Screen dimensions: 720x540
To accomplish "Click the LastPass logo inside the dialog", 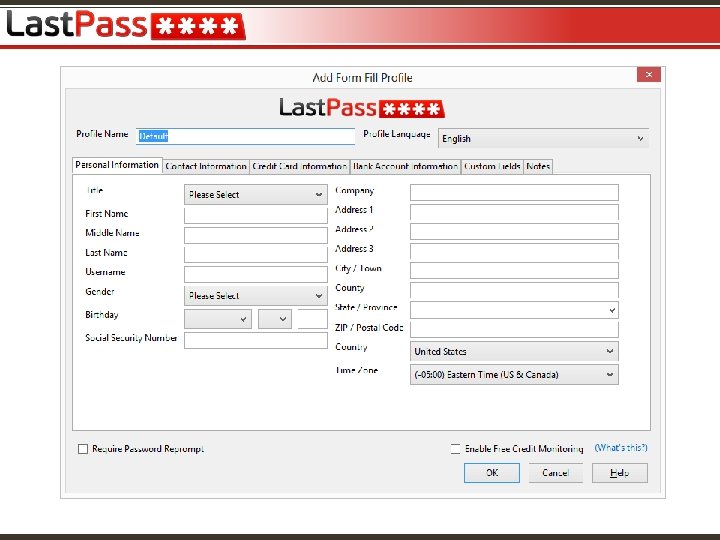I will point(362,108).
